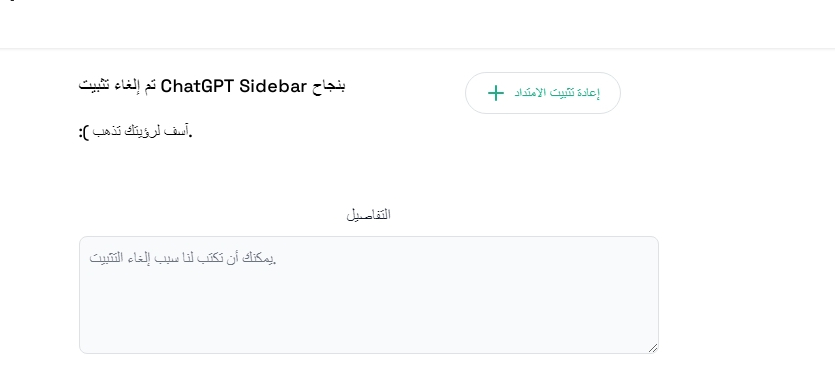The width and height of the screenshot is (835, 382).
Task: Click the textarea resize grip corner
Action: [x=653, y=348]
